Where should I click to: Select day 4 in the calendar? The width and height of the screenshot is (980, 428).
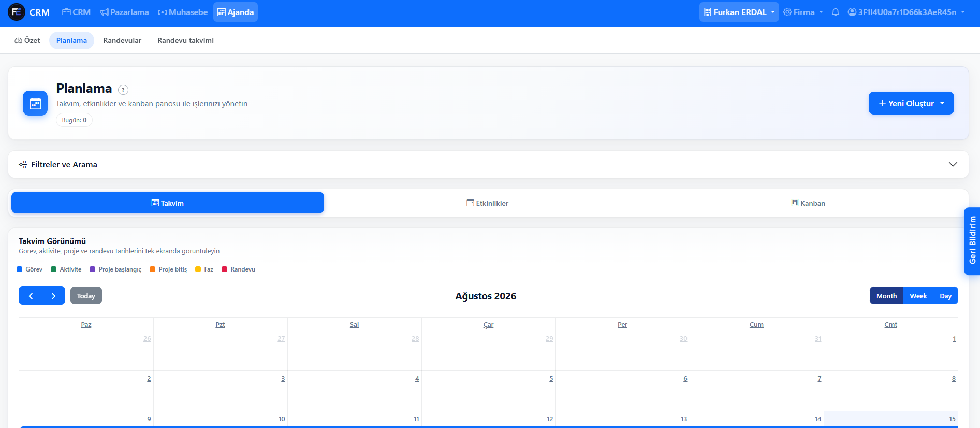(417, 379)
